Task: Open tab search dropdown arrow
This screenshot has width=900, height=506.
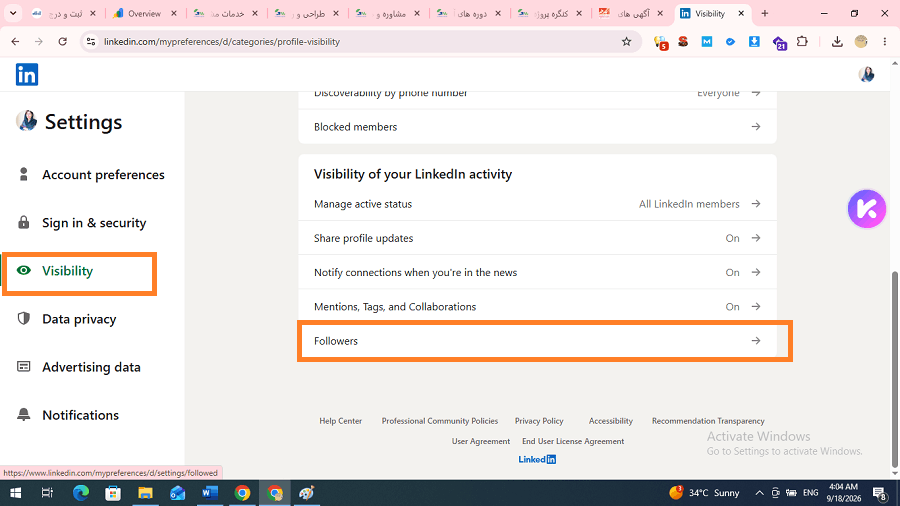Action: (13, 13)
